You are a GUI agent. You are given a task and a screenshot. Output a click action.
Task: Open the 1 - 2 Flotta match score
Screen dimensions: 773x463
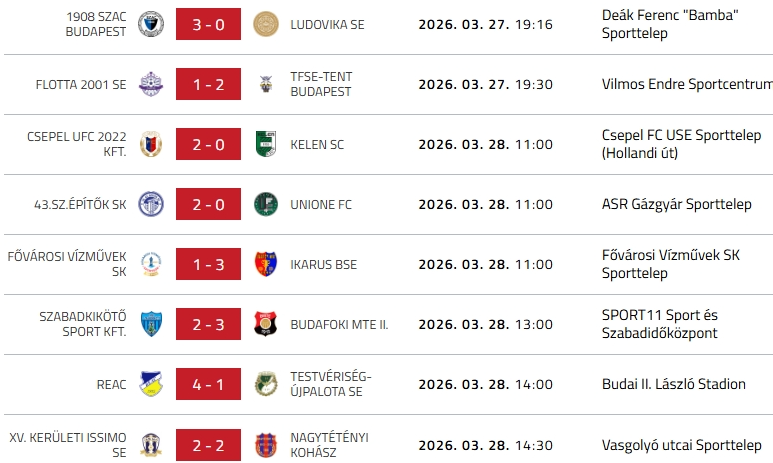(x=208, y=85)
